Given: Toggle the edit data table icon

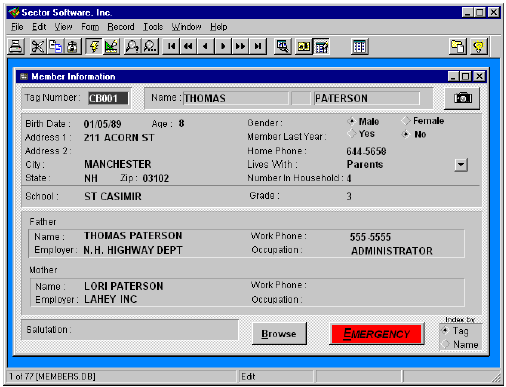Looking at the screenshot, I should tap(322, 46).
